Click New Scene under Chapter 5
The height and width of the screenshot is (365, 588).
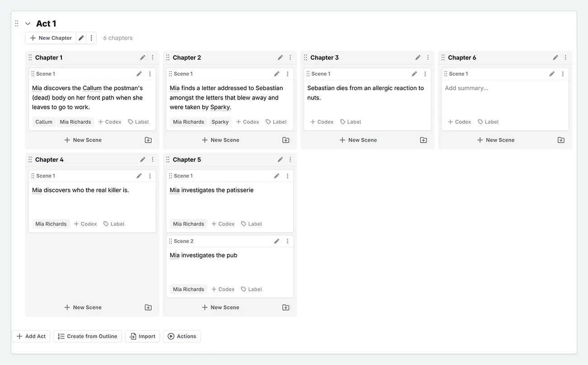pos(221,308)
